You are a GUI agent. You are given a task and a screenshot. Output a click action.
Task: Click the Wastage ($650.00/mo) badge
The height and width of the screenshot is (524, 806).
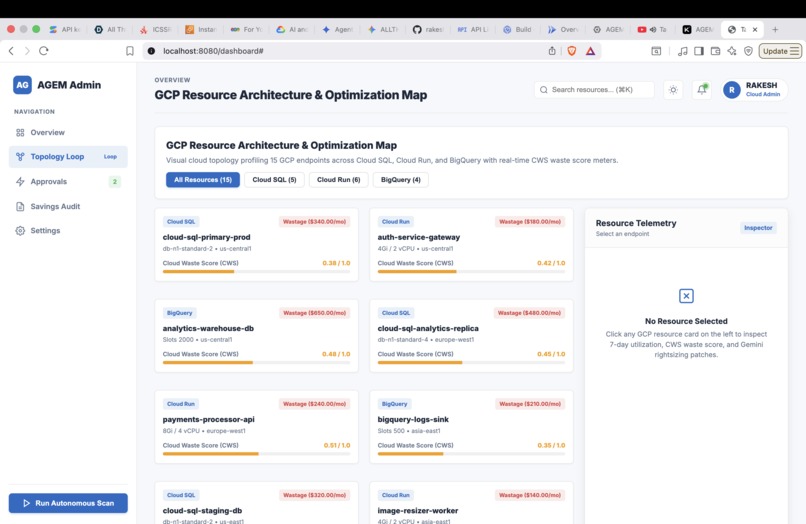click(x=314, y=313)
